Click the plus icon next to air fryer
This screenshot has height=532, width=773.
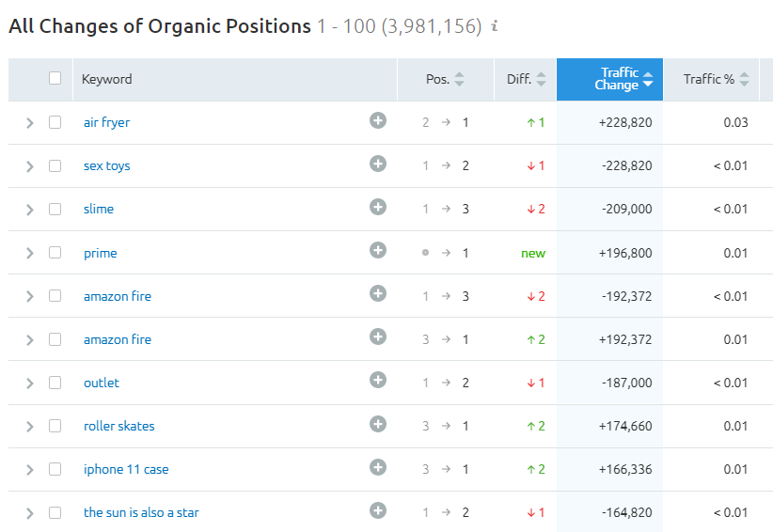378,120
